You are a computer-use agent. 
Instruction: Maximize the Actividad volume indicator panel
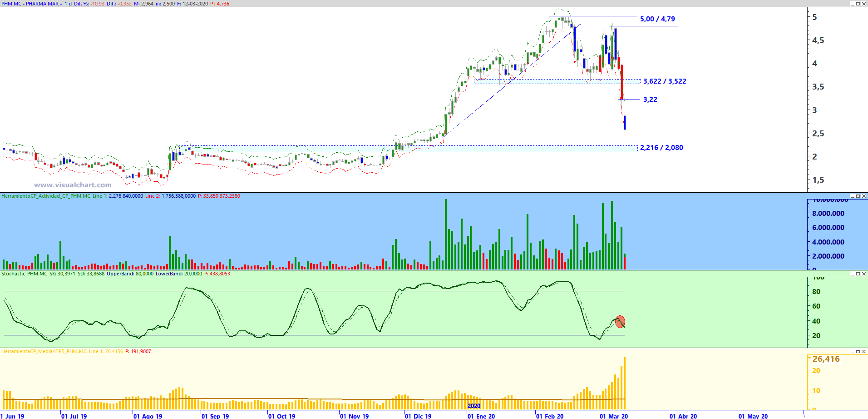coord(858,196)
